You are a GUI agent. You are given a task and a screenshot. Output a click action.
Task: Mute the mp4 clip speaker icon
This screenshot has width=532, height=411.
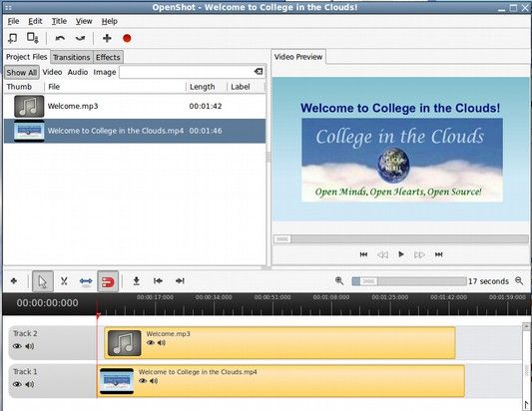click(x=154, y=381)
